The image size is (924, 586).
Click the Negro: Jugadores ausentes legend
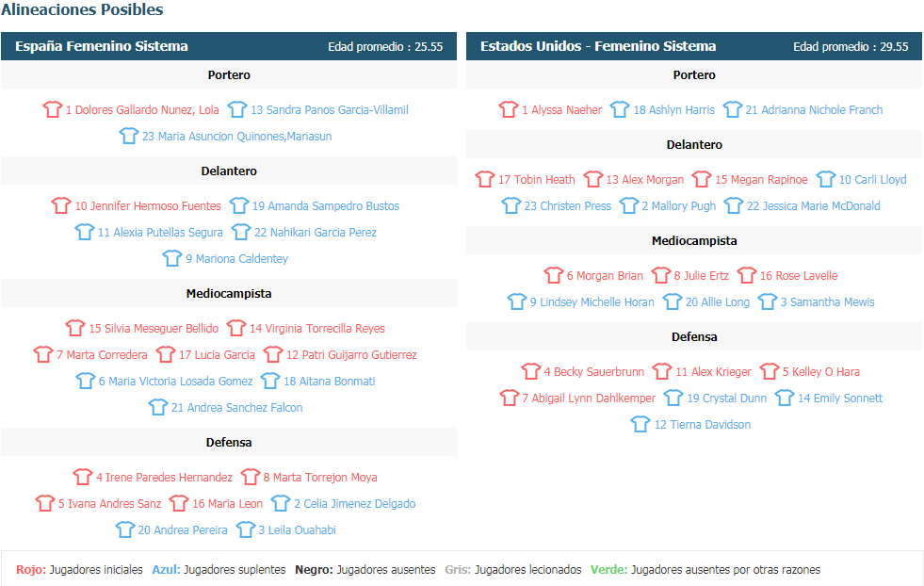point(365,569)
